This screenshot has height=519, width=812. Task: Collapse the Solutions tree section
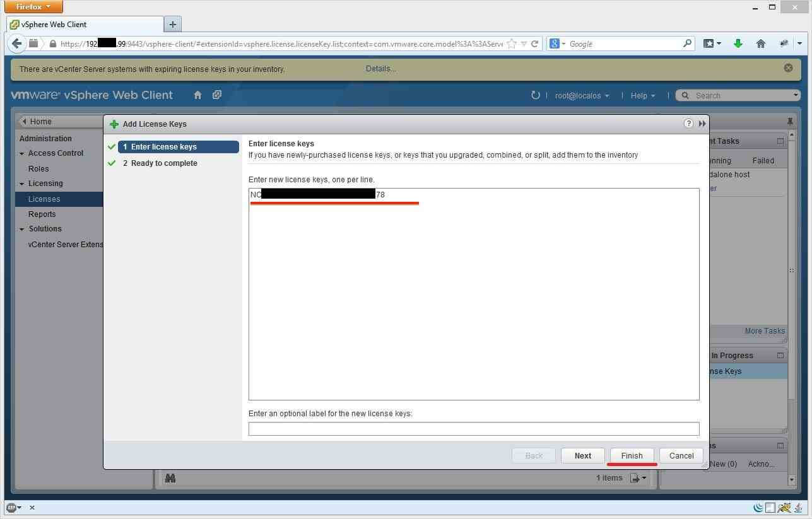tap(22, 229)
